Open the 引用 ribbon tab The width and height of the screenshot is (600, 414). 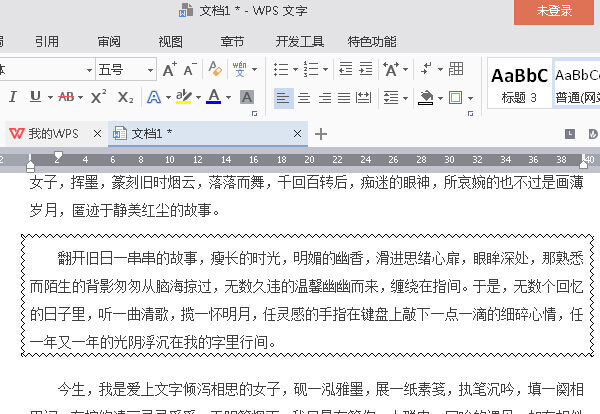(x=47, y=42)
